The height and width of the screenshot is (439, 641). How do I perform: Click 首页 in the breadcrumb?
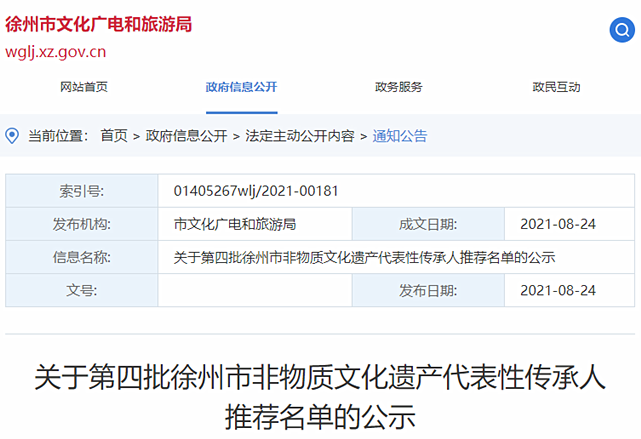pyautogui.click(x=114, y=136)
